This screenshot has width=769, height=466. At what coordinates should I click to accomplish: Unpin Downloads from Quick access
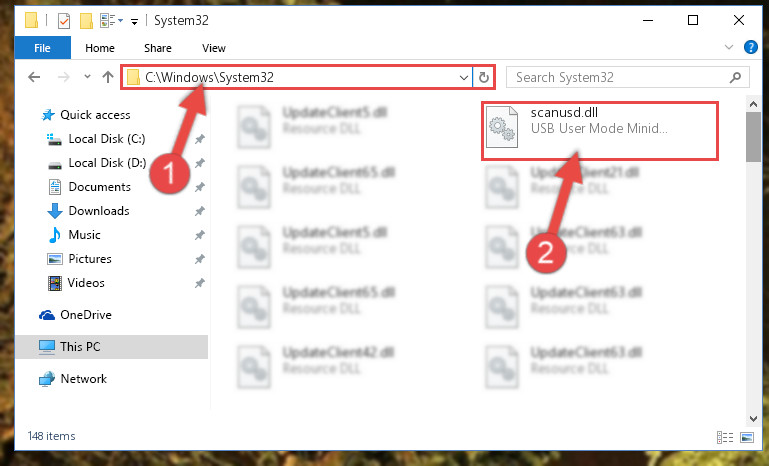coord(200,211)
